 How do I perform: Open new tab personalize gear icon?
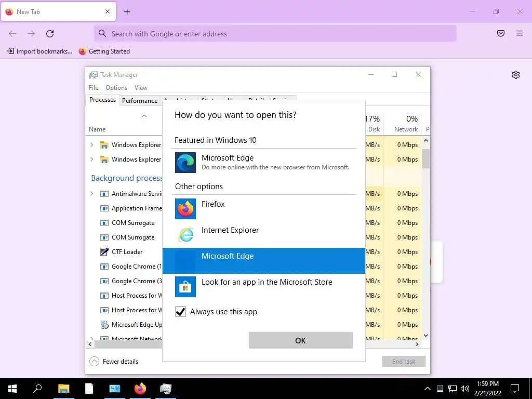(x=516, y=75)
